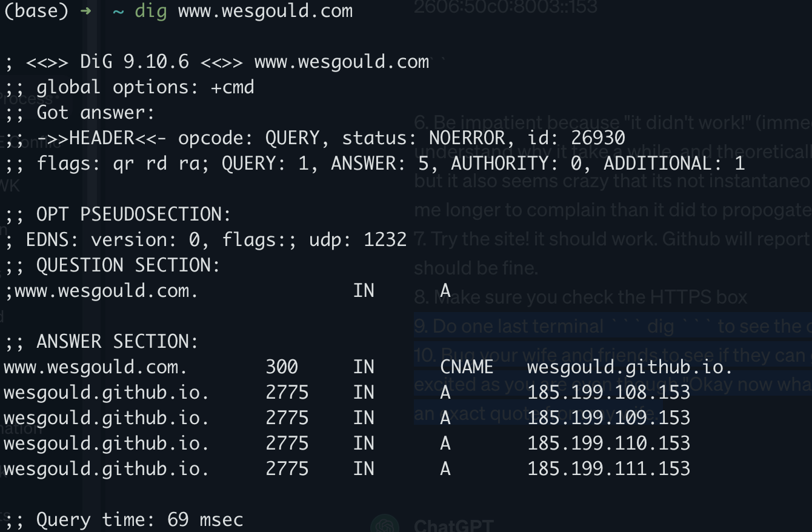
Task: Click IP address 185.199.108.153
Action: coord(609,393)
